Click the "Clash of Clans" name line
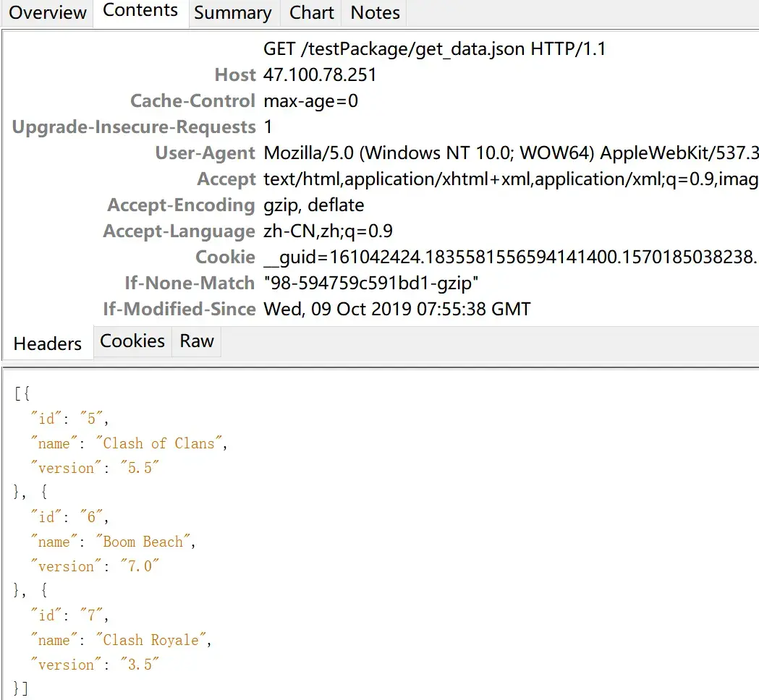This screenshot has width=759, height=700. tap(128, 443)
